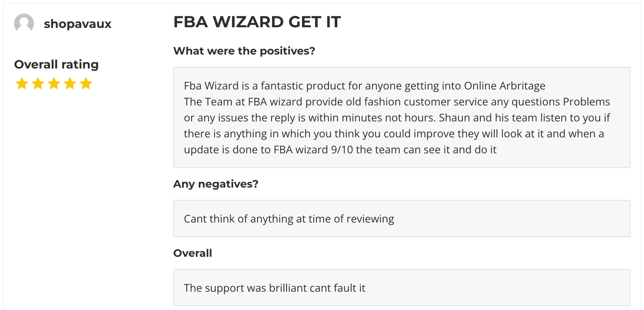Image resolution: width=644 pixels, height=310 pixels.
Task: Click inside the positives review text box
Action: 402,117
